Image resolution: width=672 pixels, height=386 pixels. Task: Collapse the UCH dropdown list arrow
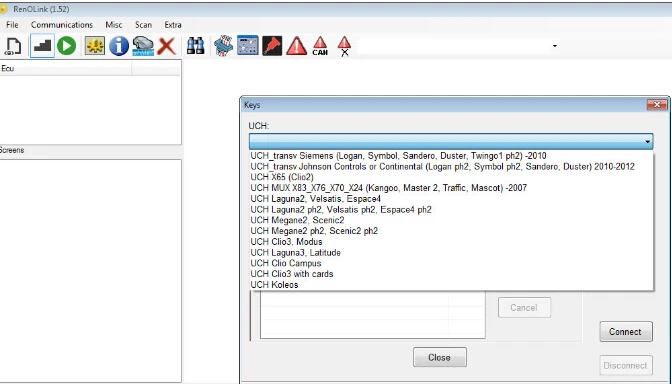click(x=647, y=141)
